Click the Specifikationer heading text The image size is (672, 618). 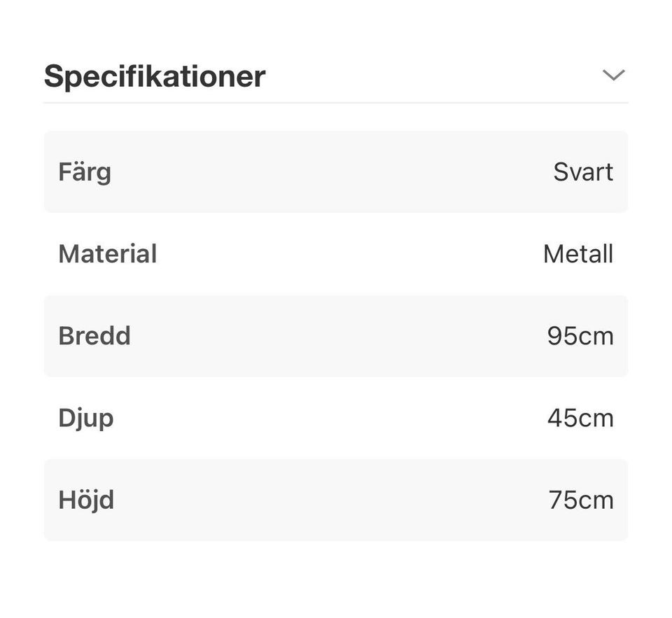155,76
